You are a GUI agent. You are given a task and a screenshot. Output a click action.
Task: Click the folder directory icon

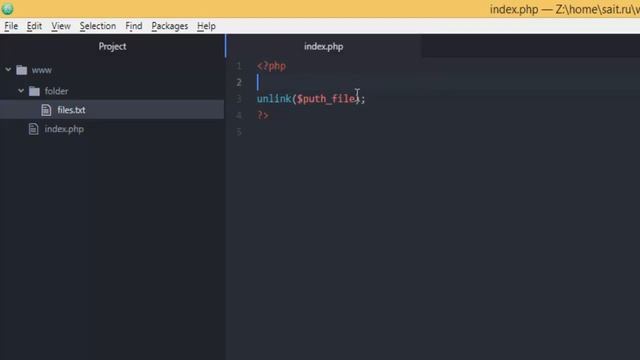coord(34,91)
